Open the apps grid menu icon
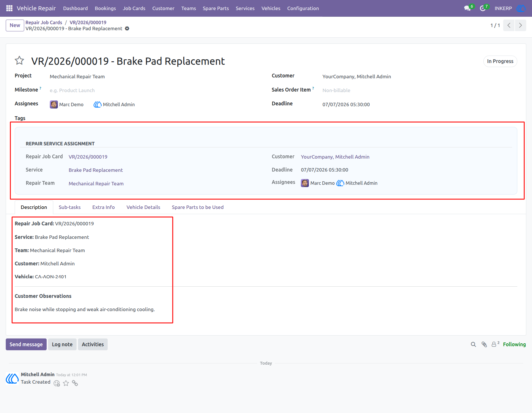532x413 pixels. coord(9,8)
